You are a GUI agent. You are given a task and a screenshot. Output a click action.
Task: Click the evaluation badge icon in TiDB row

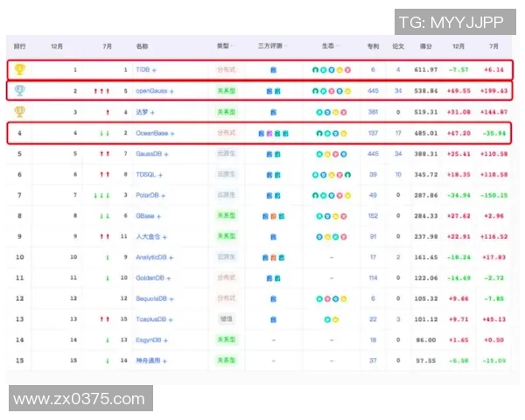click(273, 68)
